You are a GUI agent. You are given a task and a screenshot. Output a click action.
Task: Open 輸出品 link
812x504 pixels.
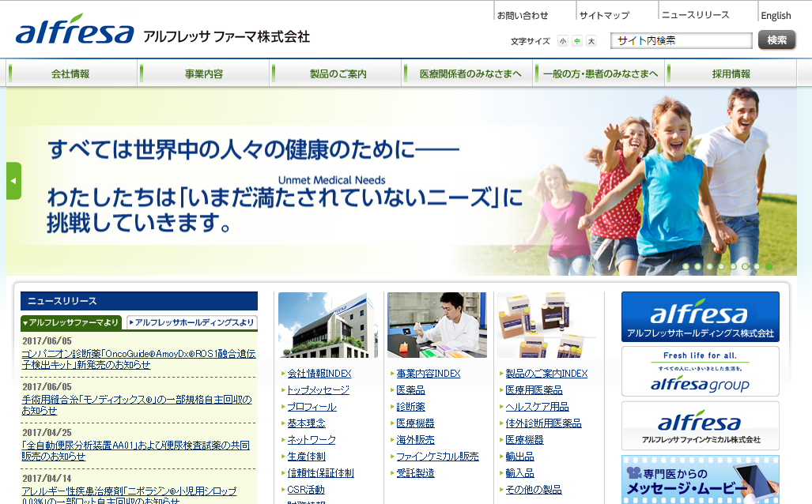point(520,457)
